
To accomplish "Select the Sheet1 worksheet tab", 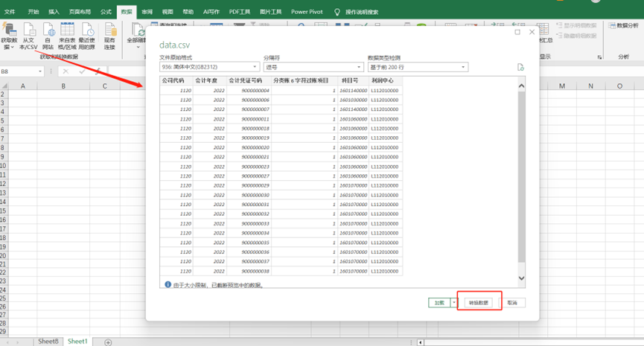I will (x=77, y=342).
